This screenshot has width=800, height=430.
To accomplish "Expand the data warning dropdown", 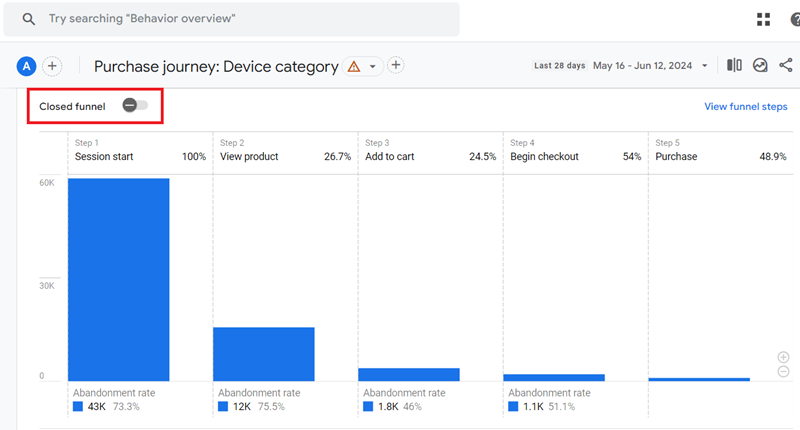I will point(365,67).
